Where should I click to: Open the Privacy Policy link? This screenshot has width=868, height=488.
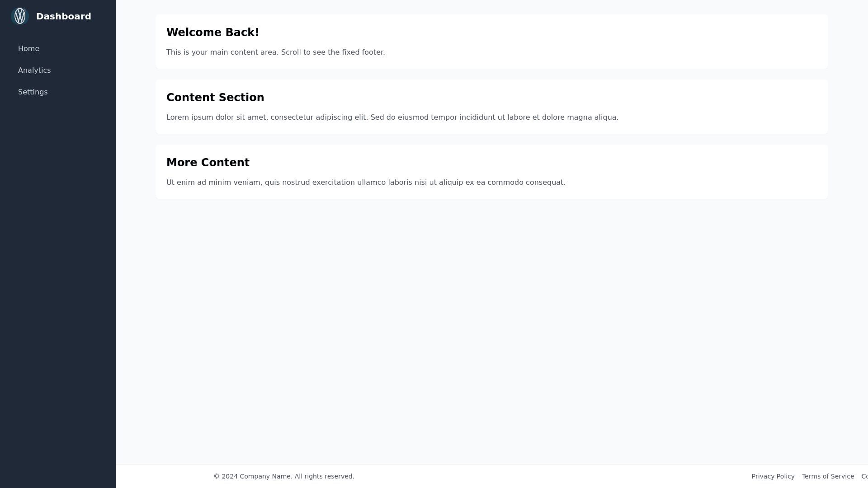[x=773, y=476]
